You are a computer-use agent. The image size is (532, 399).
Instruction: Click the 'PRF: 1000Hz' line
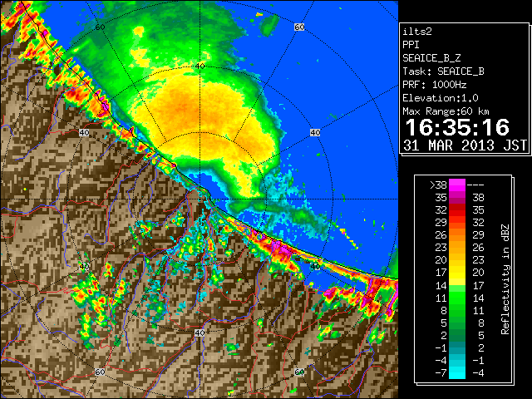(x=434, y=85)
